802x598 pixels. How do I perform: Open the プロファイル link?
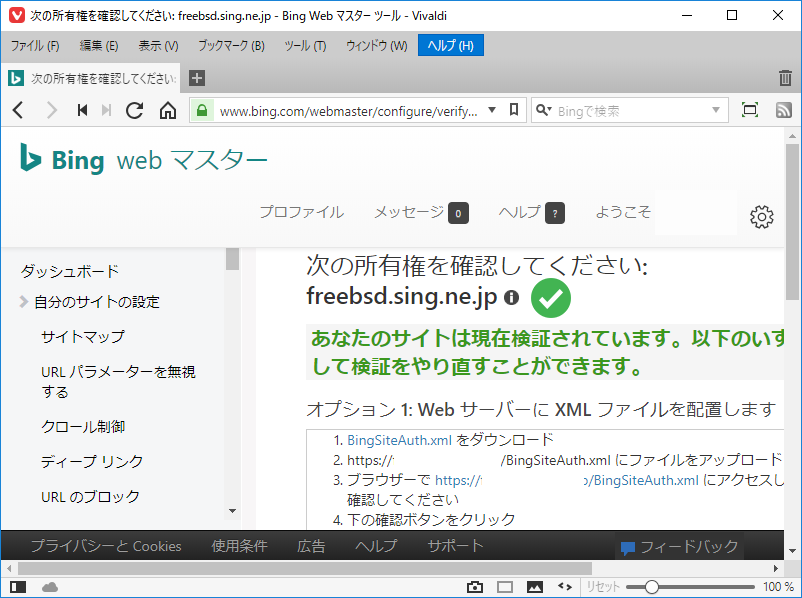(301, 212)
